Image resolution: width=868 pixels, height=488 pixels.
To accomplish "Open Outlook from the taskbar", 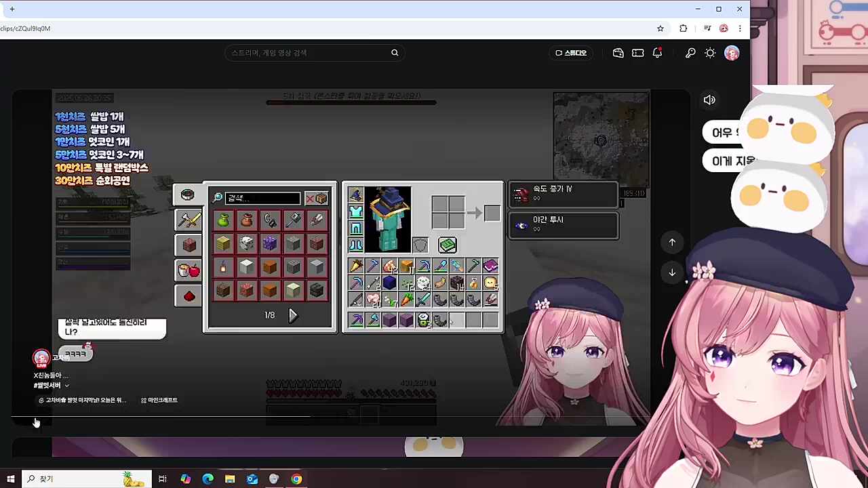I will [252, 479].
